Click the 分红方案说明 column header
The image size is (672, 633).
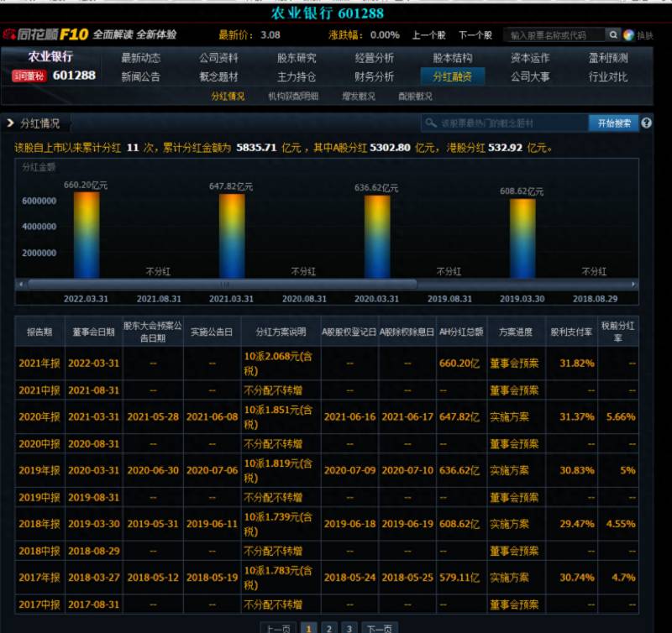tap(281, 332)
